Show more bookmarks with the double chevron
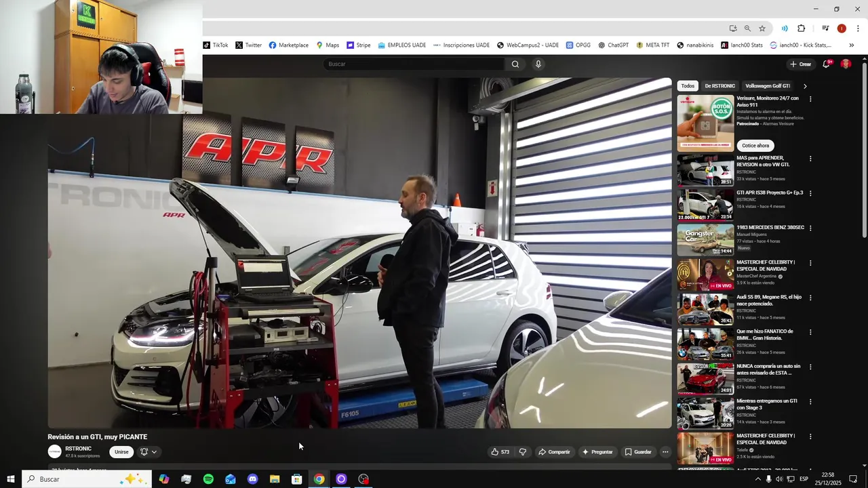Image resolution: width=868 pixels, height=488 pixels. point(852,45)
